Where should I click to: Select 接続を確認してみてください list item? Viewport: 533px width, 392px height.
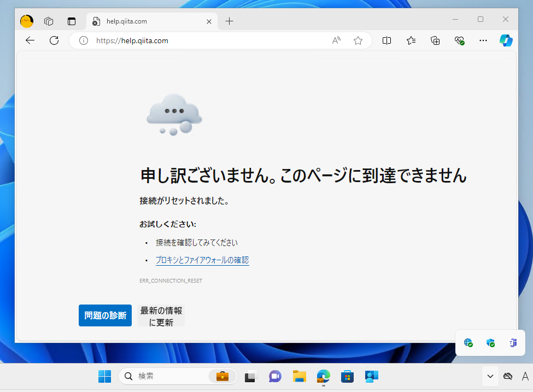pyautogui.click(x=196, y=242)
